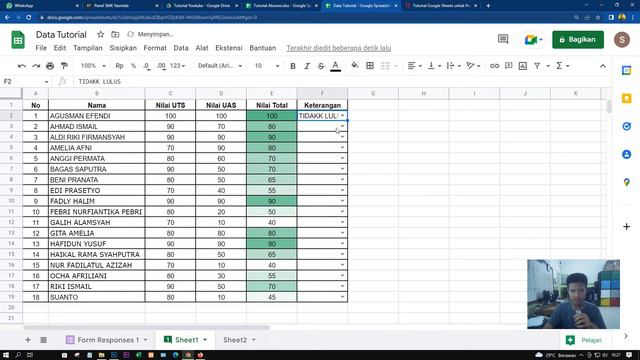640x360 pixels.
Task: Open the account avatar S
Action: tap(622, 40)
